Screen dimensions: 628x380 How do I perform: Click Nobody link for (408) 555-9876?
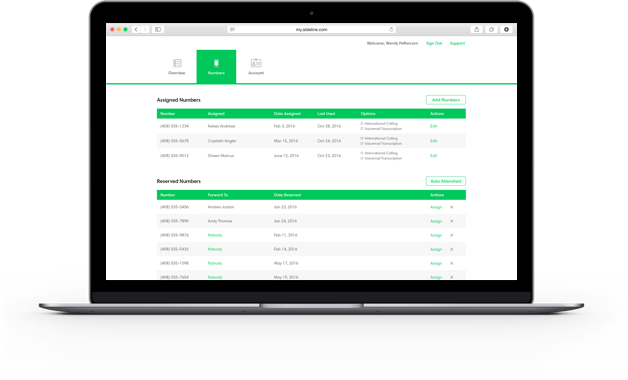pyautogui.click(x=215, y=235)
